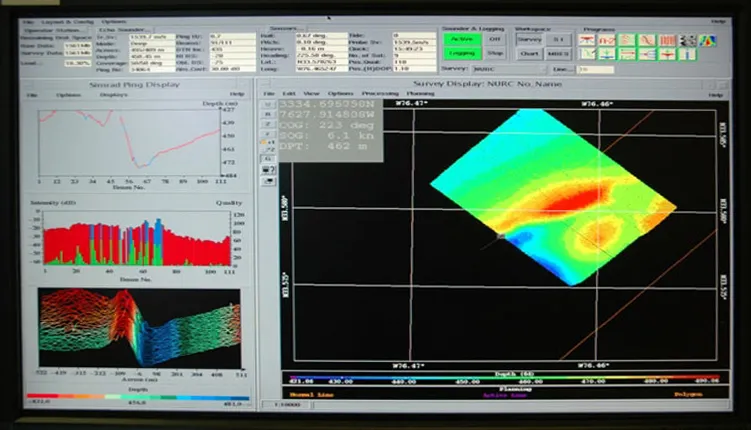
Task: Click the Mode field showing Deep
Action: click(152, 43)
